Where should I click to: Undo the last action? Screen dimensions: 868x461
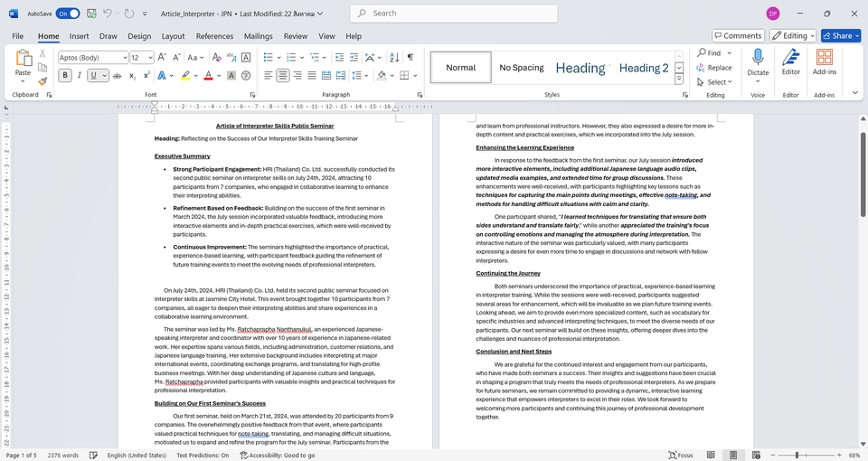pyautogui.click(x=108, y=14)
